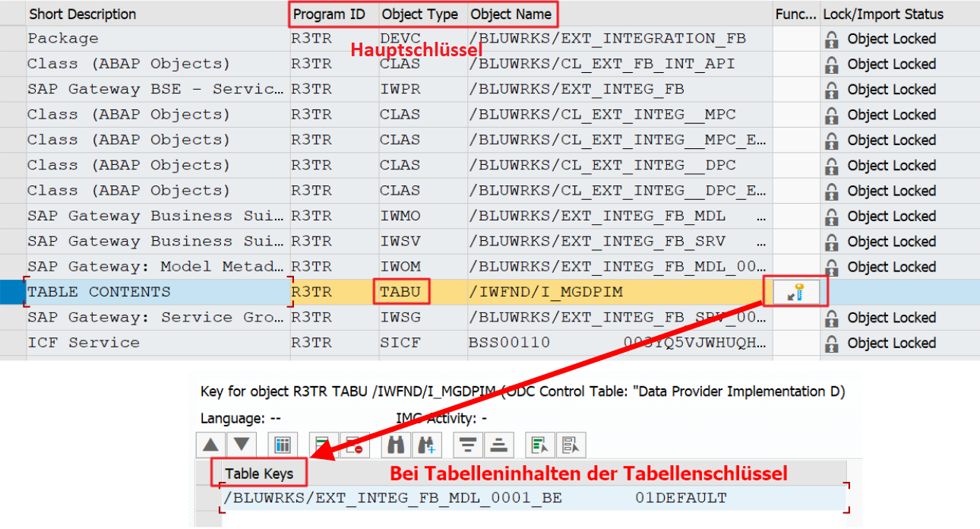The height and width of the screenshot is (529, 980).
Task: Click the Find Next binoculars-plus icon
Action: pos(426,445)
